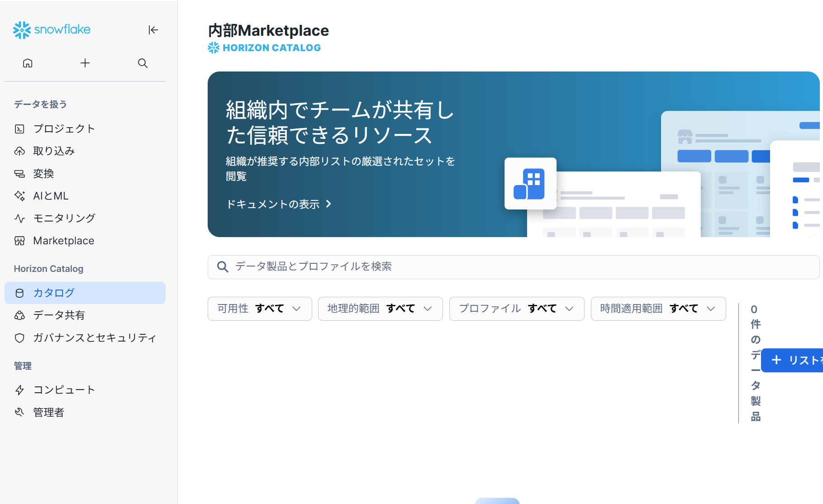Expand the 時間適用範囲 filter dropdown
Viewport: 823px width, 504px height.
click(658, 309)
